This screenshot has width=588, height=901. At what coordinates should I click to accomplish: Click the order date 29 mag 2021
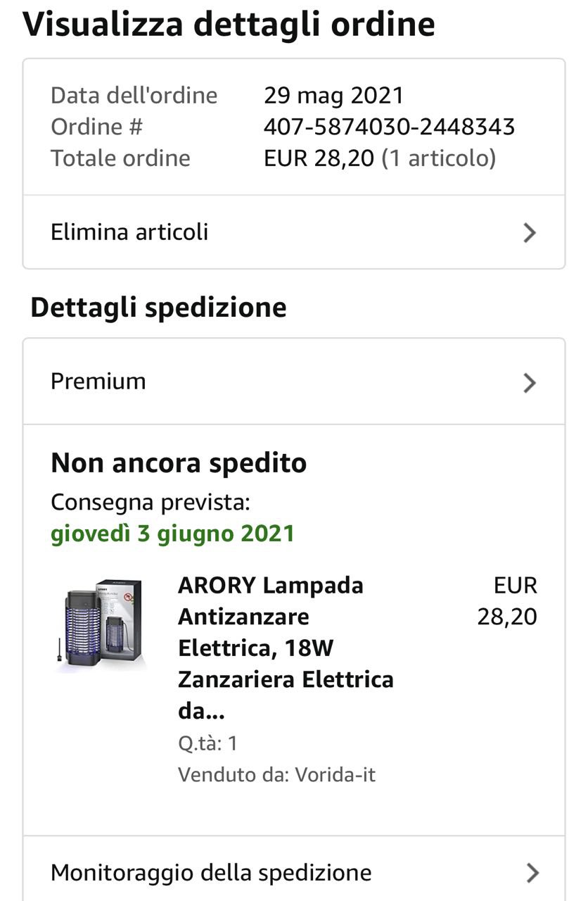click(333, 95)
